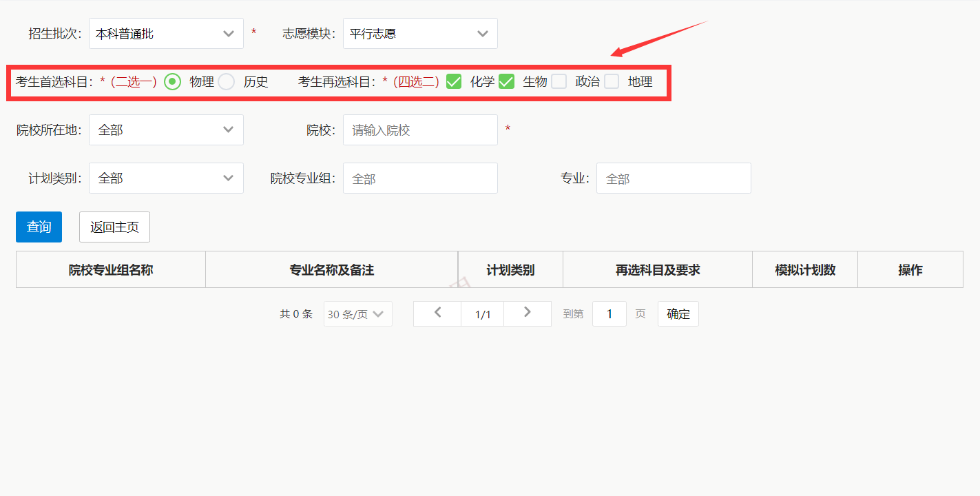Enable the 政治 subject checkbox
The image size is (980, 496).
[559, 81]
